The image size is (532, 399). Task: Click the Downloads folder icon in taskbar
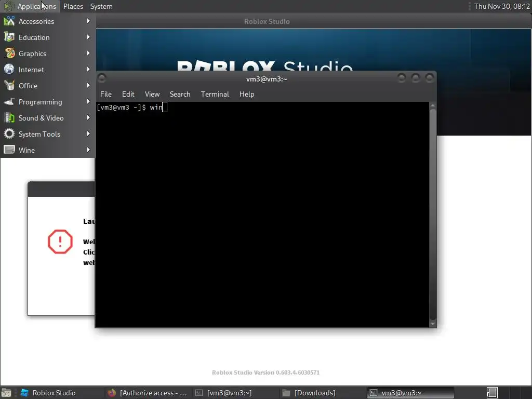[x=286, y=393]
